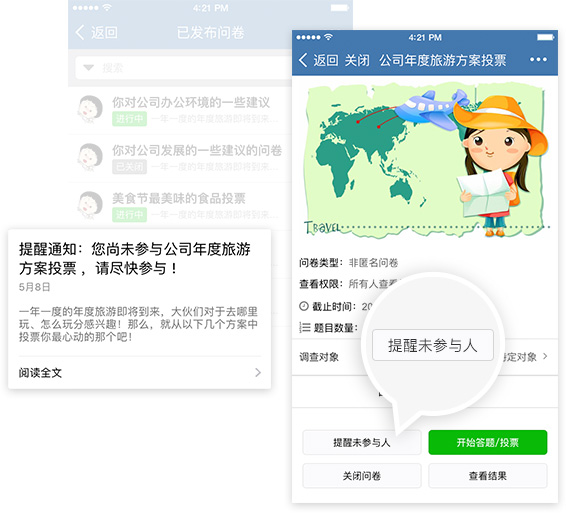Tap the avatar beside 你对公司办公环境的一些建议
The width and height of the screenshot is (566, 513).
coord(90,109)
